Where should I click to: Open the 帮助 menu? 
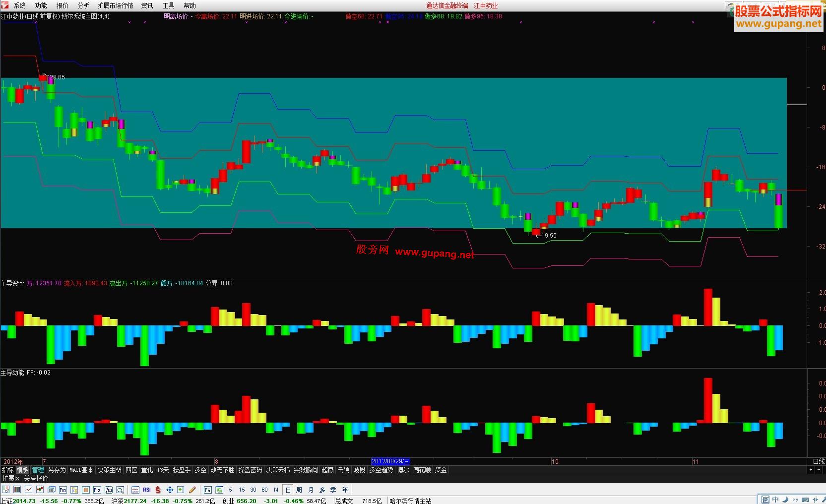(190, 5)
